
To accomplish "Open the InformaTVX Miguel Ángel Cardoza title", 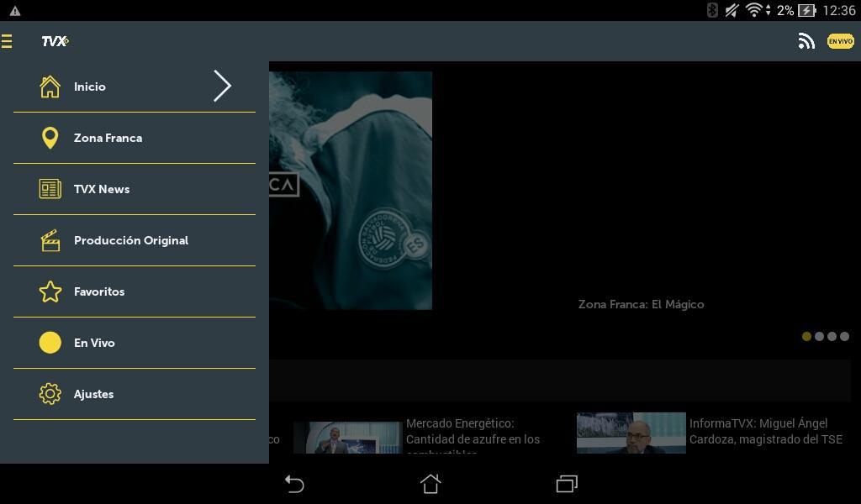I will (x=765, y=431).
